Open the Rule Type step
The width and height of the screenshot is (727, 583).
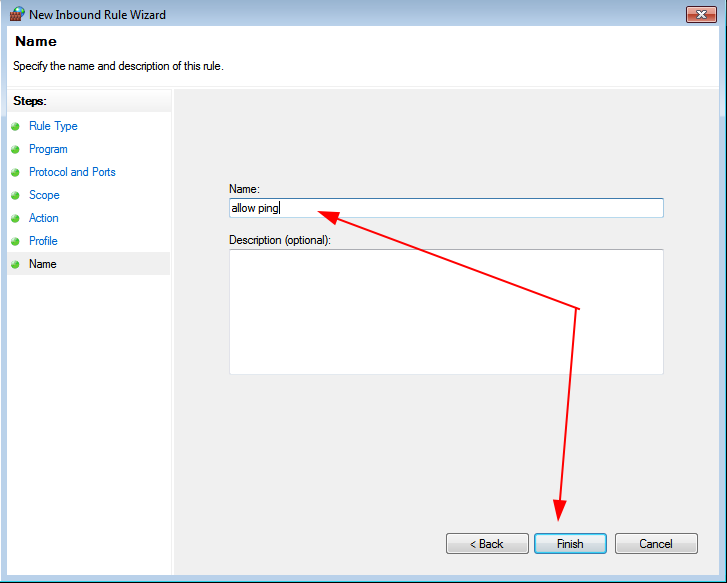53,126
